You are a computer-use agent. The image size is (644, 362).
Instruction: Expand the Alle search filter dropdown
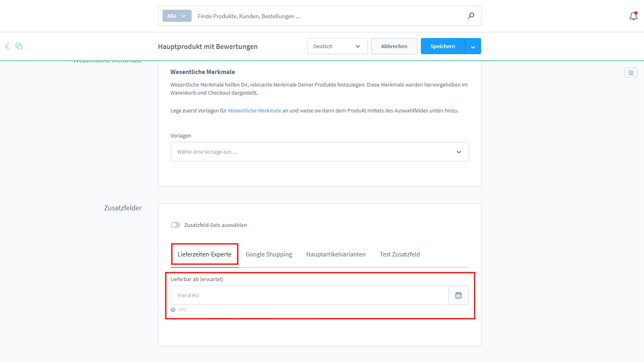(x=177, y=16)
